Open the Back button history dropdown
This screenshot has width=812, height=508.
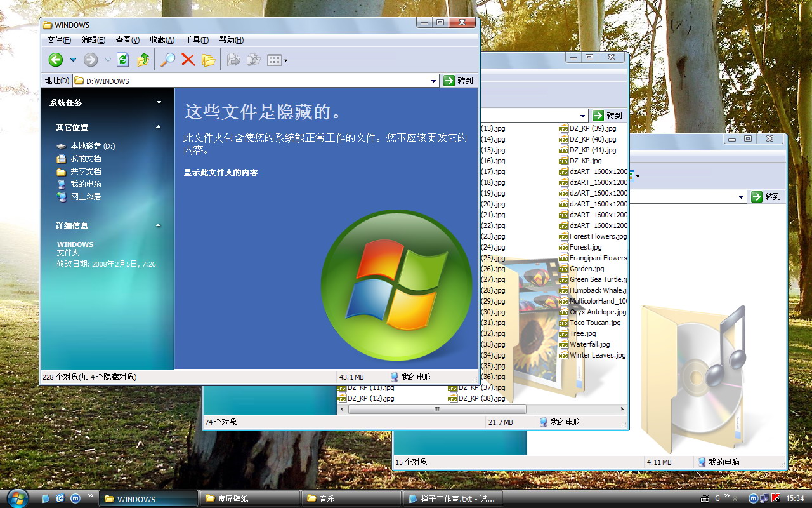coord(73,60)
